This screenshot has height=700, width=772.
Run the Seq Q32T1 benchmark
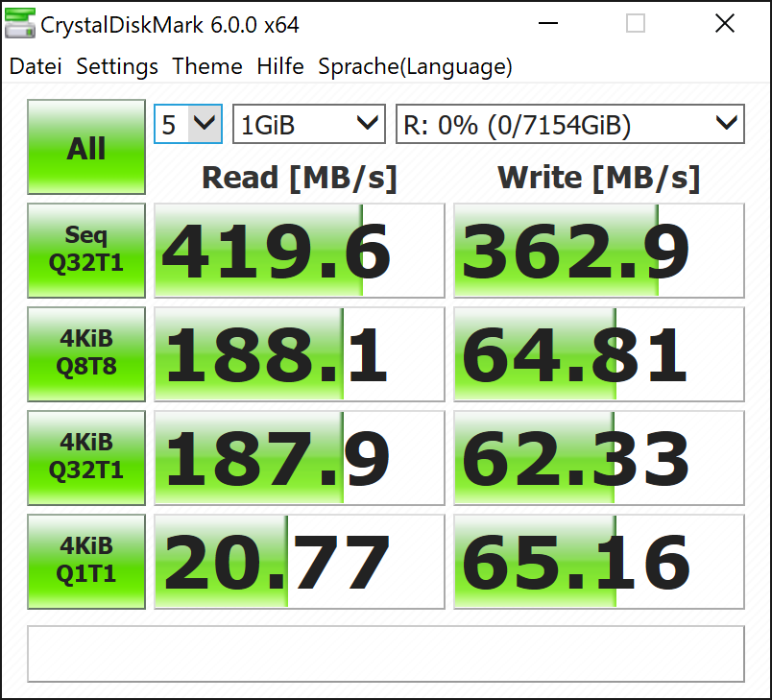pyautogui.click(x=85, y=251)
